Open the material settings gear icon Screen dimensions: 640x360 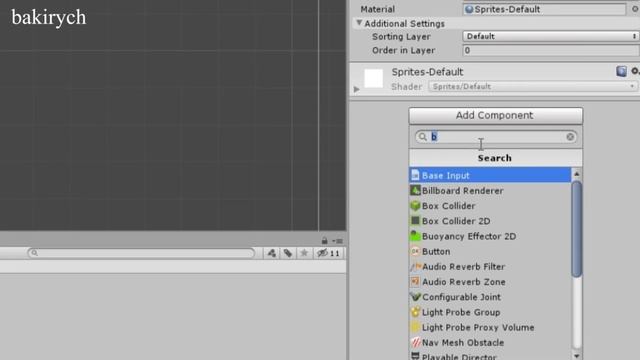click(x=635, y=71)
